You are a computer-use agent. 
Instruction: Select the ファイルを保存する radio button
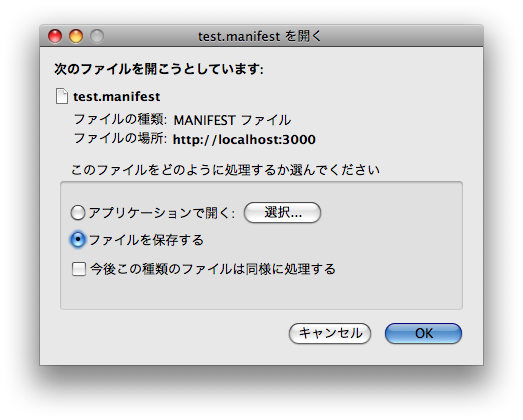[78, 240]
